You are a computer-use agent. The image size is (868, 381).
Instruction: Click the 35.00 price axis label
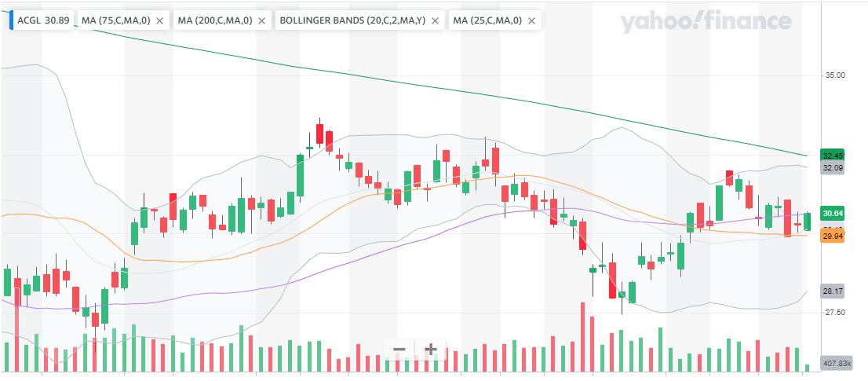834,75
